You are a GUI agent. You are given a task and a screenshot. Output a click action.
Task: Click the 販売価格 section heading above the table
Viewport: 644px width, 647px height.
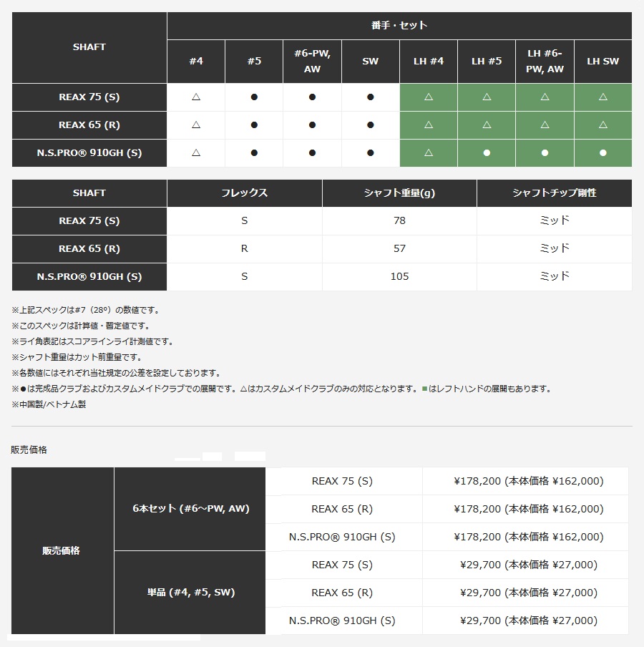29,450
